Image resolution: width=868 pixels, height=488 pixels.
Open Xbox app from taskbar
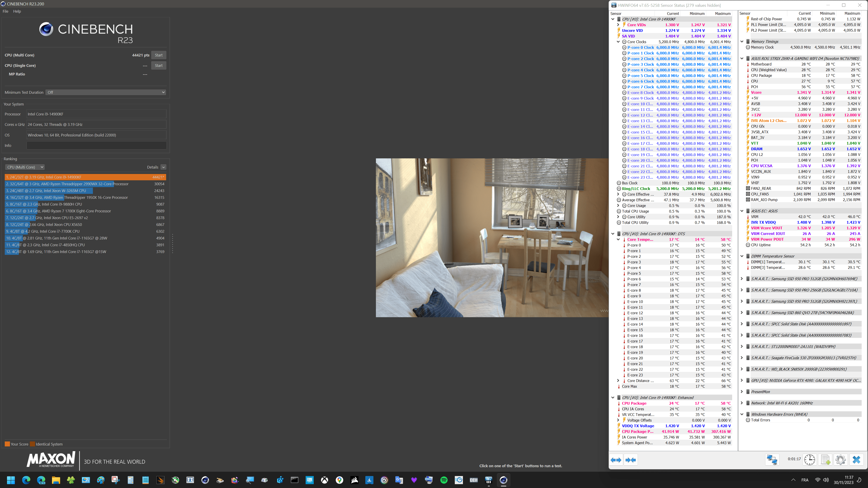click(325, 480)
